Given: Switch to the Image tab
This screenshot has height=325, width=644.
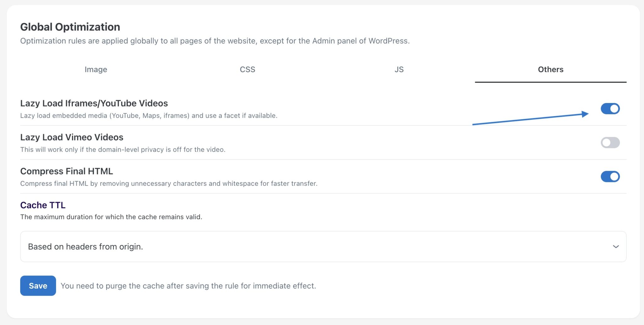Looking at the screenshot, I should click(x=96, y=70).
